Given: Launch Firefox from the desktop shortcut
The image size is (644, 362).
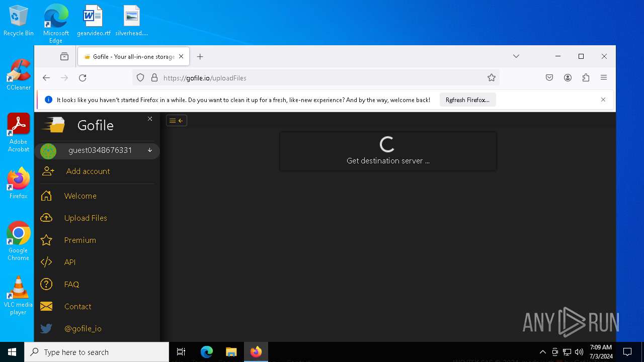Looking at the screenshot, I should click(x=19, y=183).
